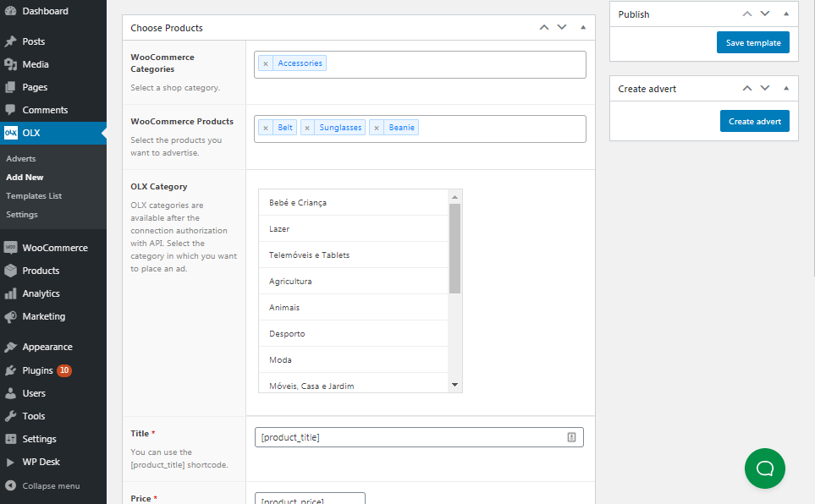Remove the Sunglasses product tag
Image resolution: width=815 pixels, height=504 pixels.
[x=307, y=128]
